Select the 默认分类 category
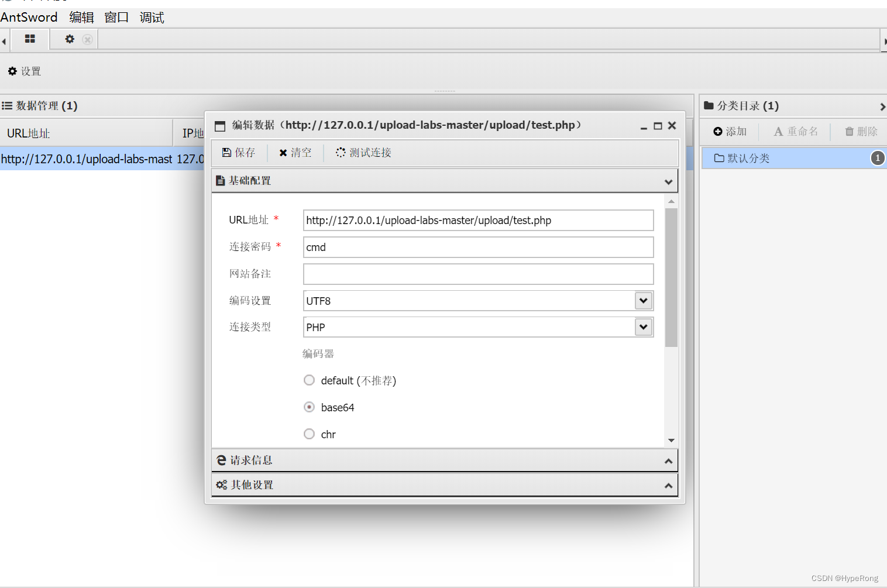The width and height of the screenshot is (887, 588). 794,158
